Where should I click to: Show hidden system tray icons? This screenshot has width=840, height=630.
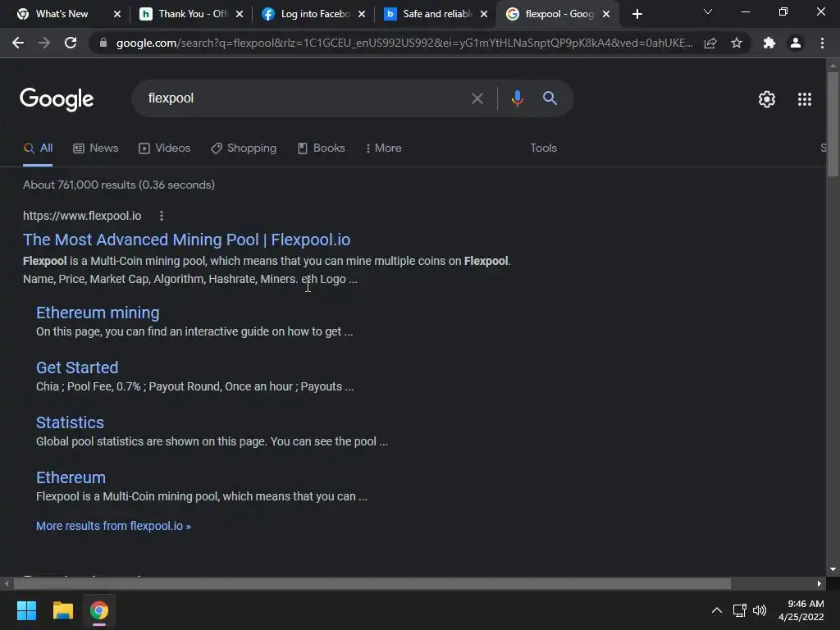click(x=716, y=610)
